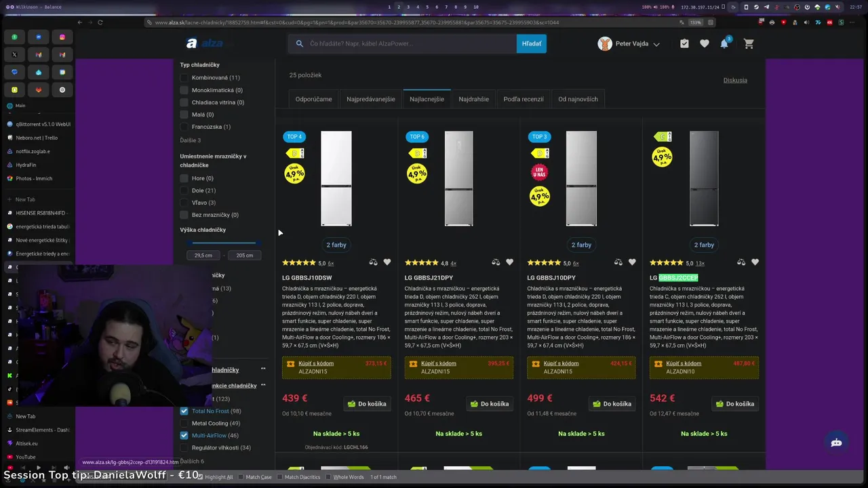Click the Alza logo
The width and height of the screenshot is (868, 488).
[x=205, y=43]
